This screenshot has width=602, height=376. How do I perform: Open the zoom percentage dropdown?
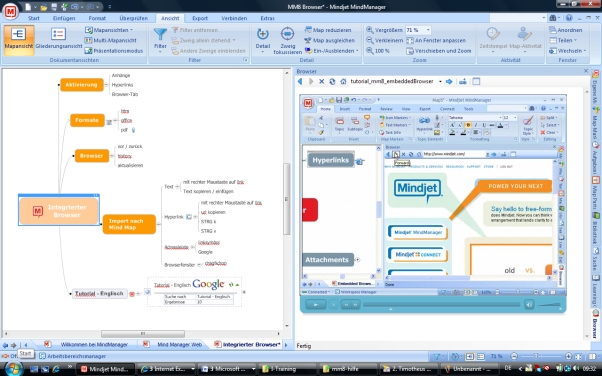[428, 30]
